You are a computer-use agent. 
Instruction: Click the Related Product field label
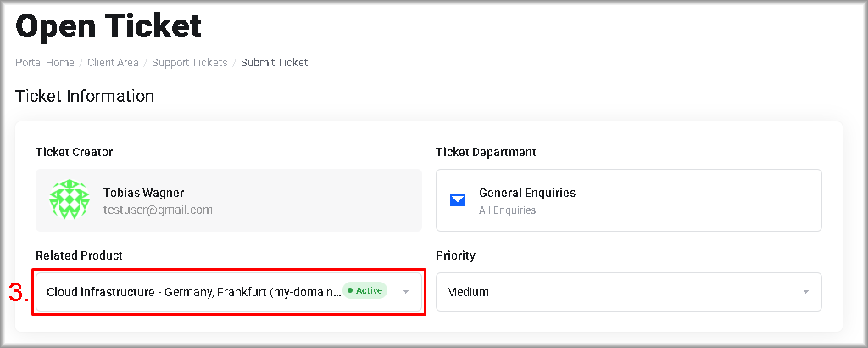[79, 255]
